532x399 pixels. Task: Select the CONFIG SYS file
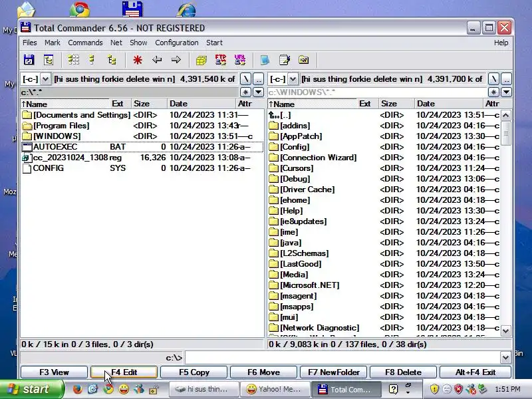coord(142,168)
